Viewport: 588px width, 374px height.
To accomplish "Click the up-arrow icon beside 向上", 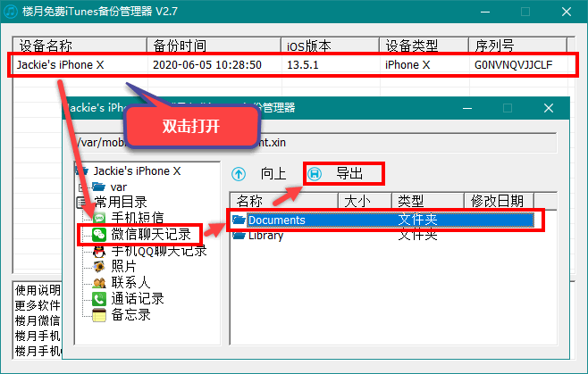I will pyautogui.click(x=239, y=174).
